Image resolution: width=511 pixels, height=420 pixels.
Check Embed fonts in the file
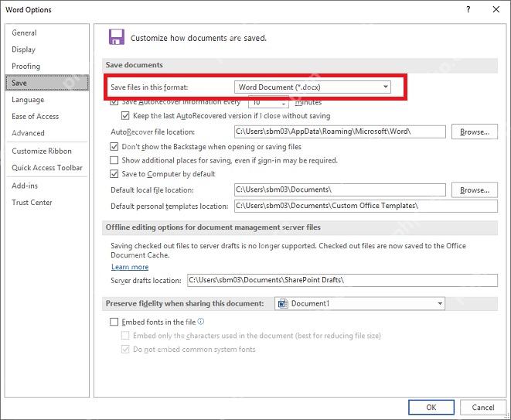(114, 323)
